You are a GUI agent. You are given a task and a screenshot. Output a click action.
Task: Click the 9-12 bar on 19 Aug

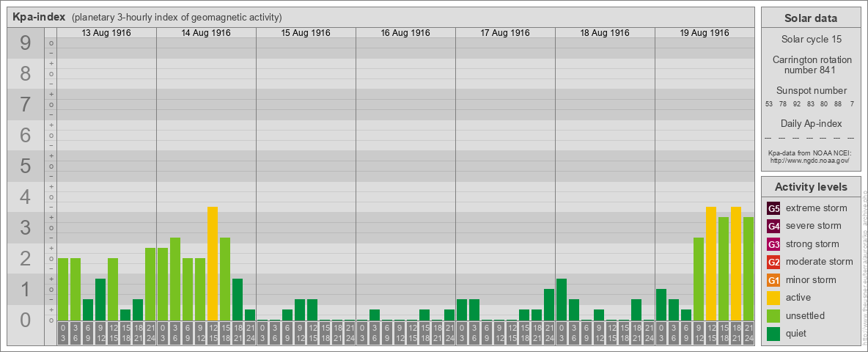tap(699, 279)
